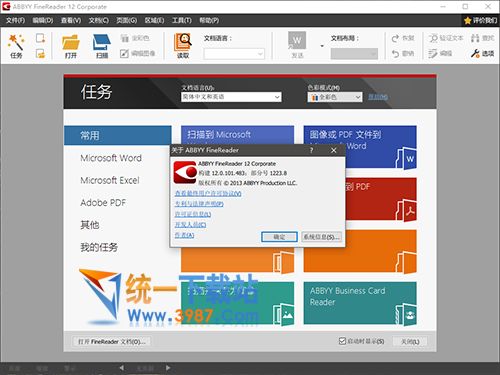Open the end-user license agreement link

tap(208, 193)
